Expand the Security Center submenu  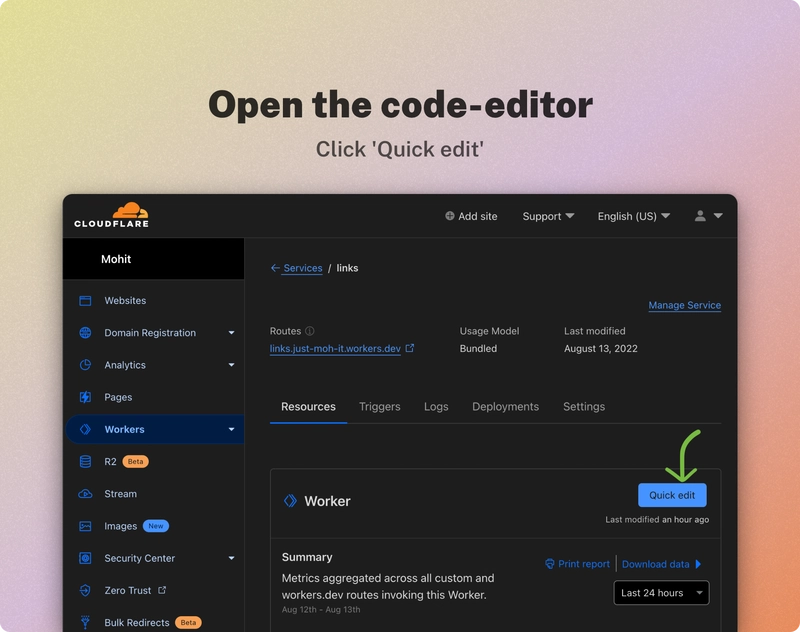coord(231,558)
